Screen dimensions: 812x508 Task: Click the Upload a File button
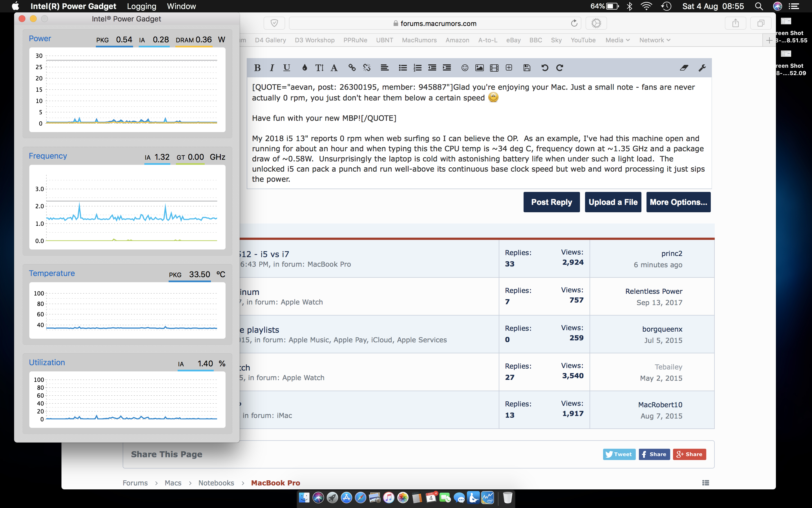tap(613, 202)
